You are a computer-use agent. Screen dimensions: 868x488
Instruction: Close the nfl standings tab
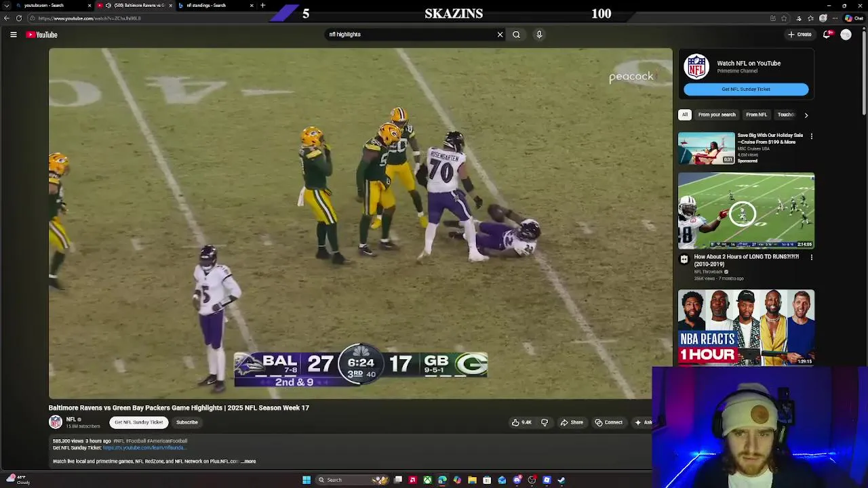tap(252, 5)
